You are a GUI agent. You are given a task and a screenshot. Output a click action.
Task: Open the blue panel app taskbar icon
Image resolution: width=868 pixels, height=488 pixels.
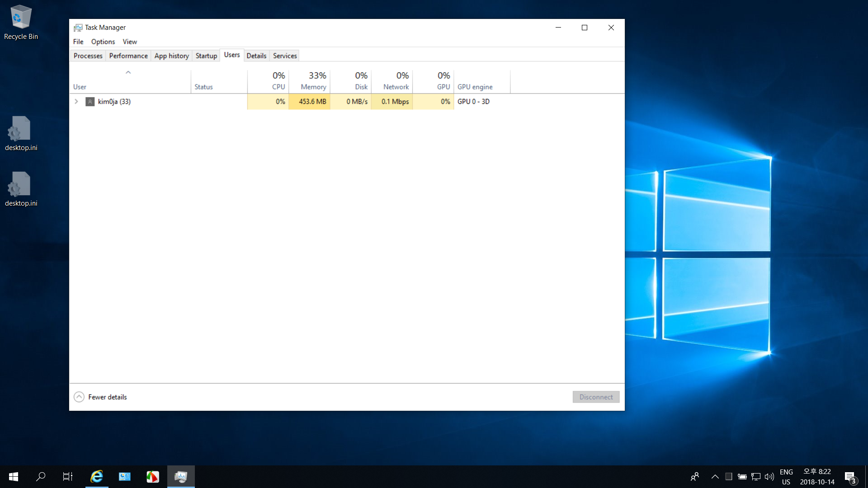125,477
